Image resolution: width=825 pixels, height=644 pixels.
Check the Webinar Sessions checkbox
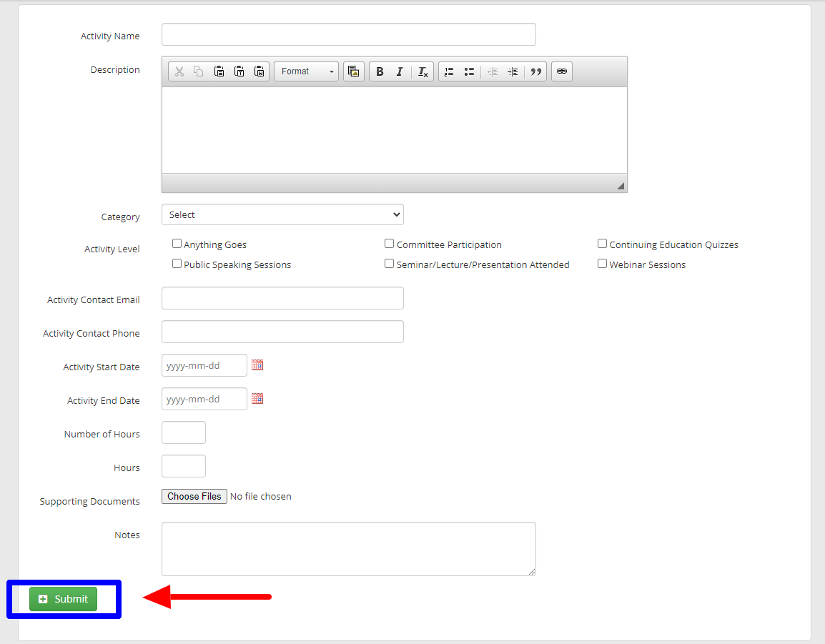click(x=603, y=264)
